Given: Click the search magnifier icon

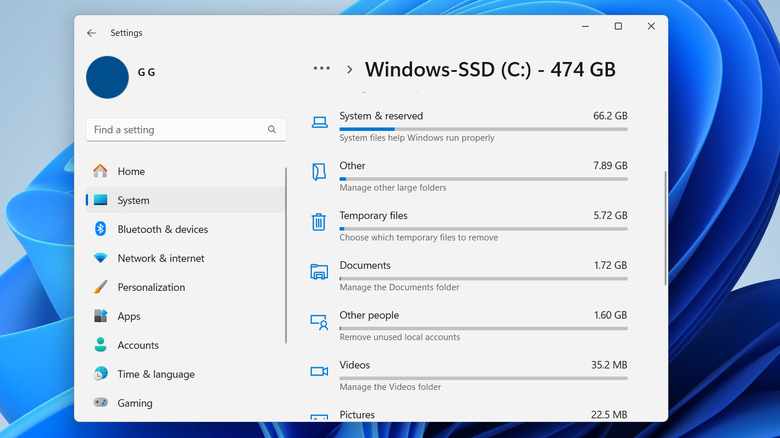Looking at the screenshot, I should point(272,130).
